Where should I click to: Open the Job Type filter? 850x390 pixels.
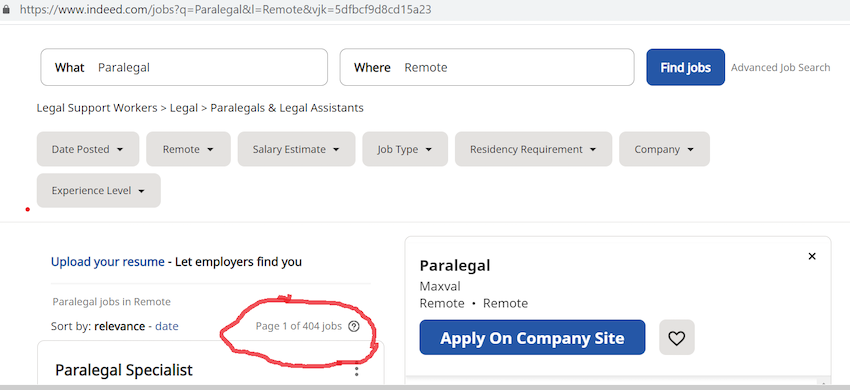click(x=405, y=149)
